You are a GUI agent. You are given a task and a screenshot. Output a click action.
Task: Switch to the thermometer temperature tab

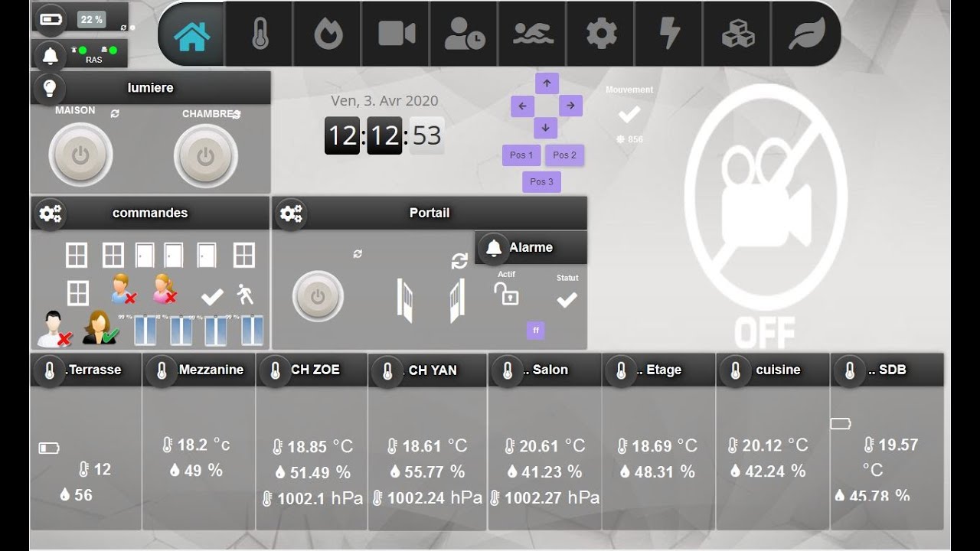(260, 34)
